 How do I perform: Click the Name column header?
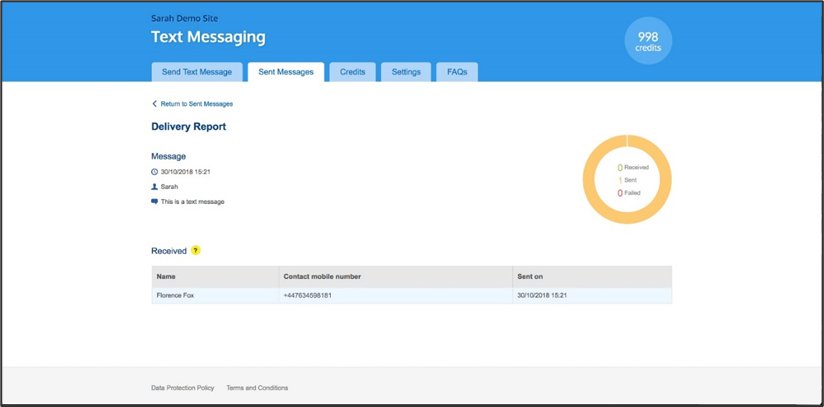tap(166, 276)
